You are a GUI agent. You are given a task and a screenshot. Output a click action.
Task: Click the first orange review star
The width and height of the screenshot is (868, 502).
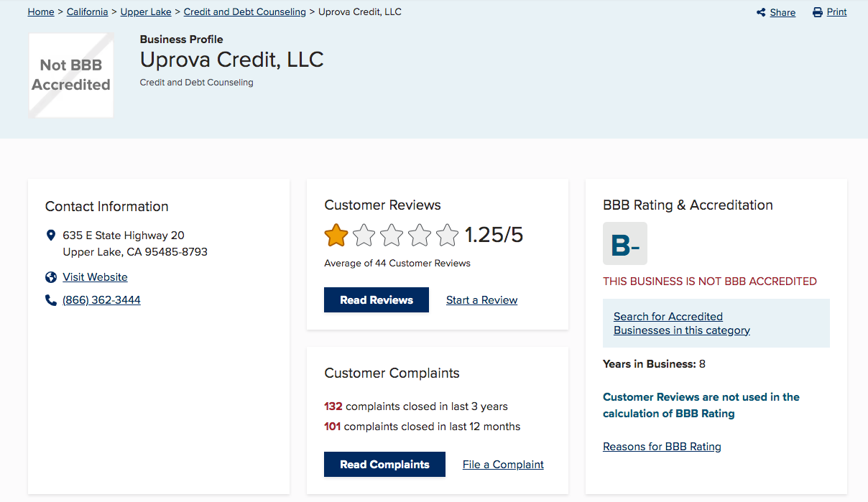[336, 235]
